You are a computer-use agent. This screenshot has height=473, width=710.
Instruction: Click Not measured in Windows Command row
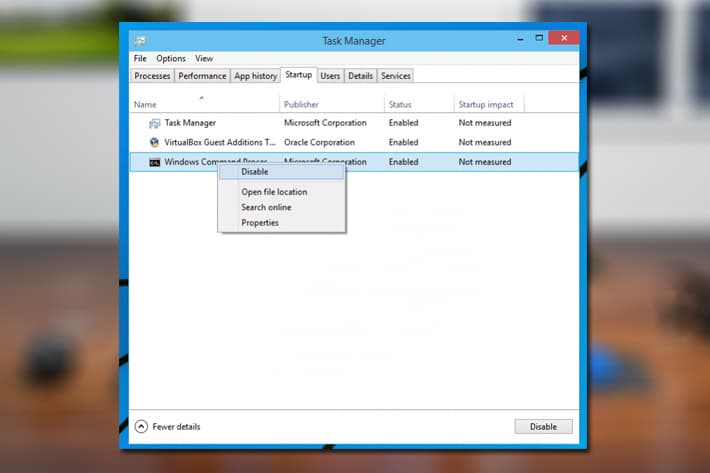(485, 162)
